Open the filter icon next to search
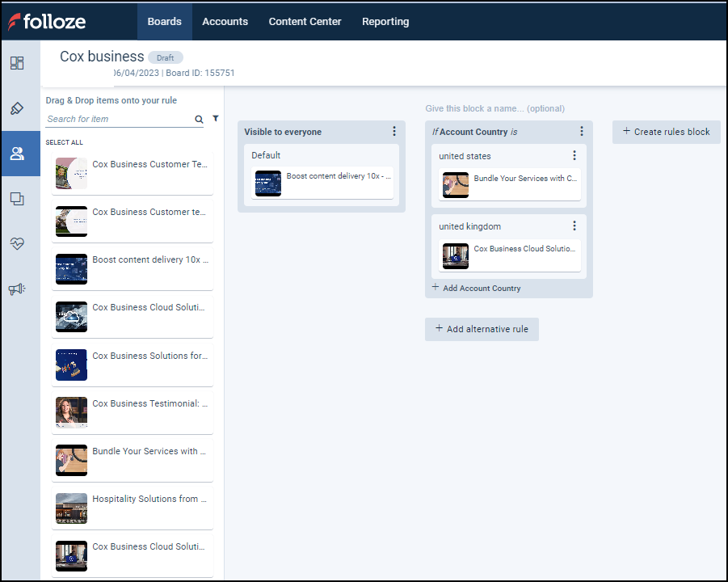 tap(215, 118)
